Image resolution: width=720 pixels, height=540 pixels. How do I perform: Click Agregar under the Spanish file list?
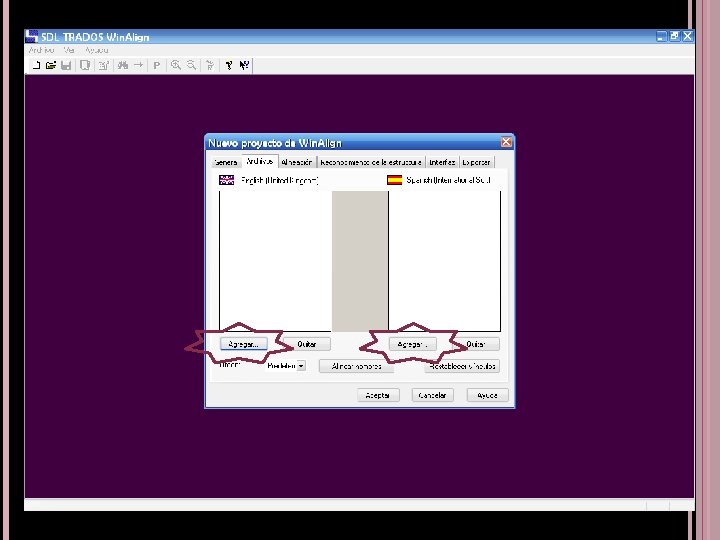click(412, 344)
